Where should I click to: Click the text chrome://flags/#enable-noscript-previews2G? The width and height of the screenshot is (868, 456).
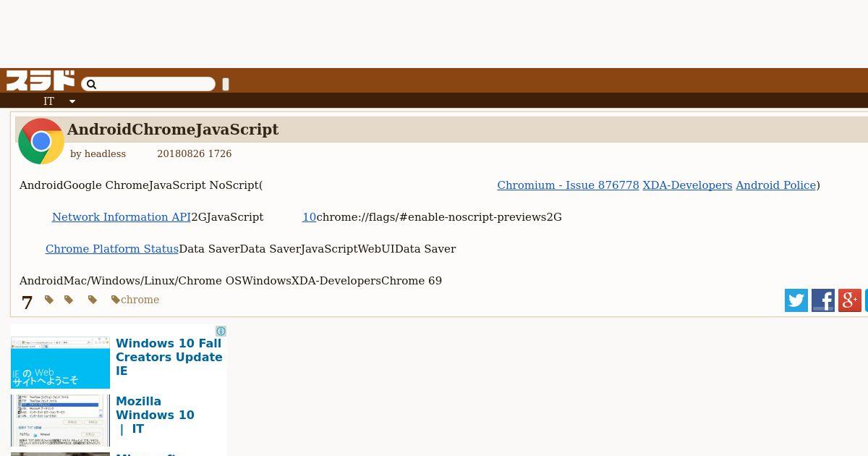(439, 217)
